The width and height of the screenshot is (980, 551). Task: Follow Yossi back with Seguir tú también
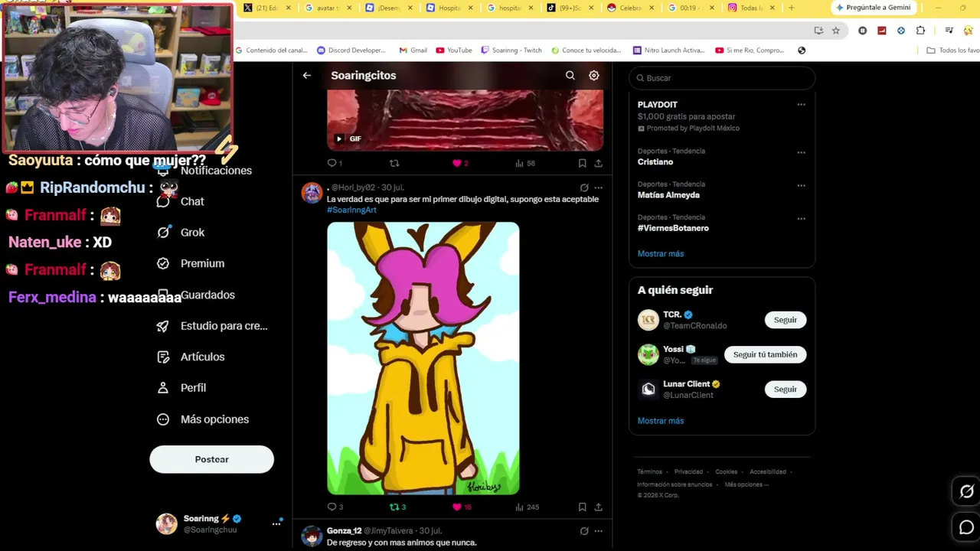click(x=765, y=354)
